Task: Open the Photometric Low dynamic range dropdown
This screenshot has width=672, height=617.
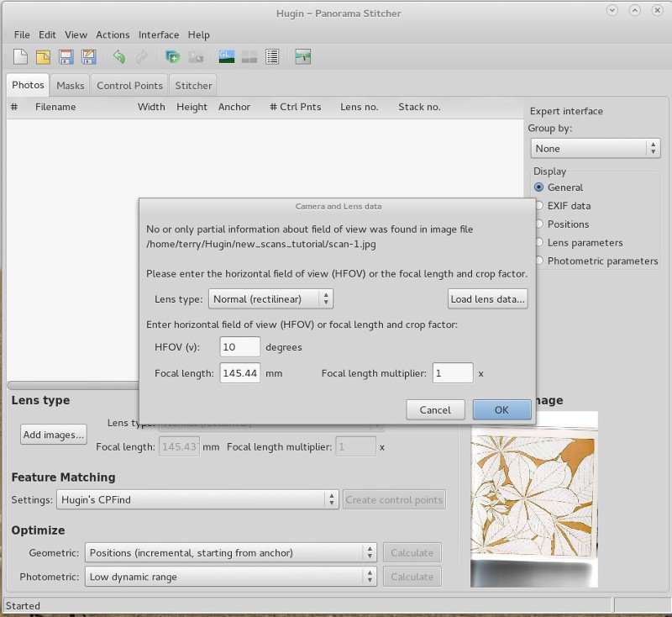Action: pos(230,577)
